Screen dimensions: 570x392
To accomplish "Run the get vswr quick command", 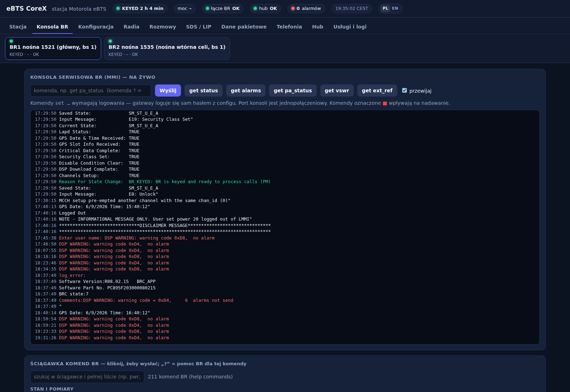I will point(337,91).
